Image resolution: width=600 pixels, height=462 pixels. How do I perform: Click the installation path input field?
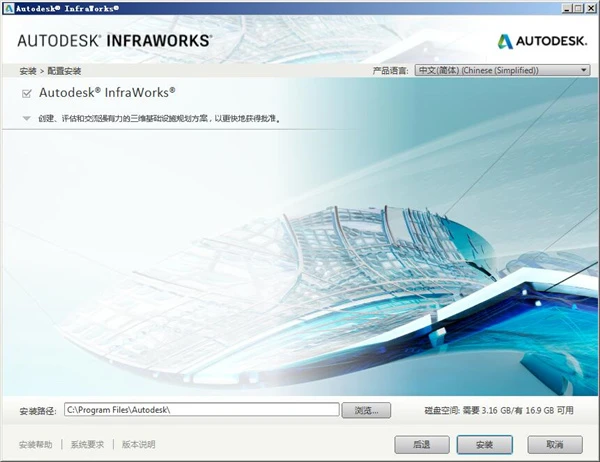202,410
